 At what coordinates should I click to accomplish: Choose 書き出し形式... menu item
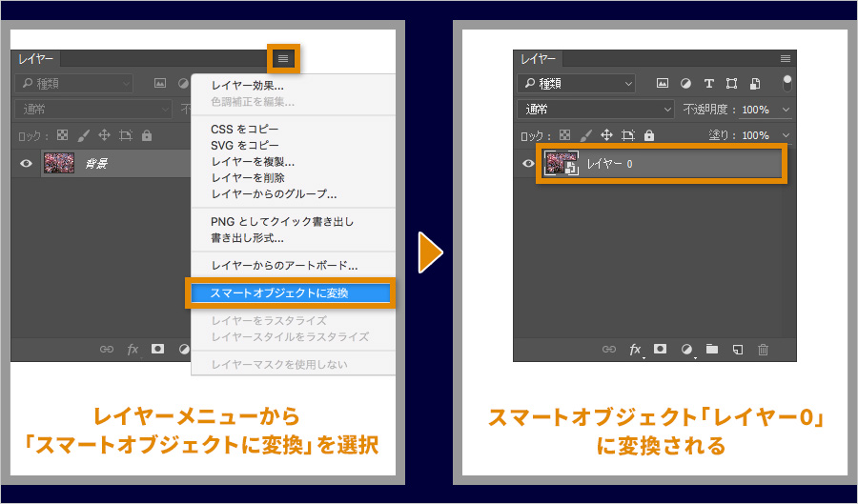(247, 238)
